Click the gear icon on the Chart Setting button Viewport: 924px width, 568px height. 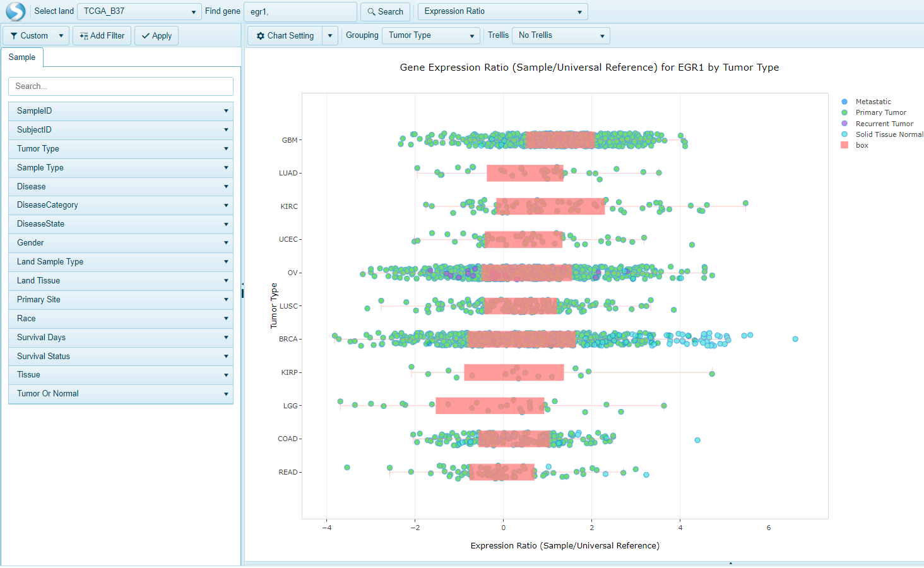(x=261, y=35)
